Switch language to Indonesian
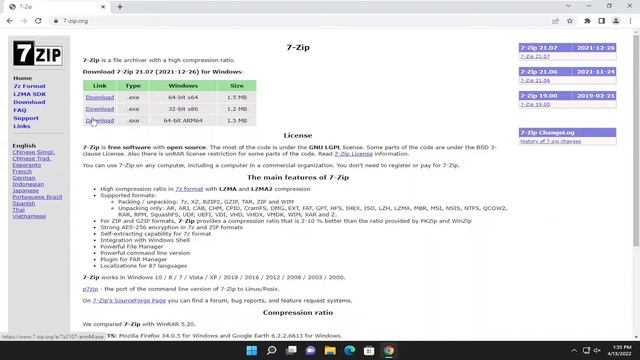The height and width of the screenshot is (360, 640). point(28,184)
